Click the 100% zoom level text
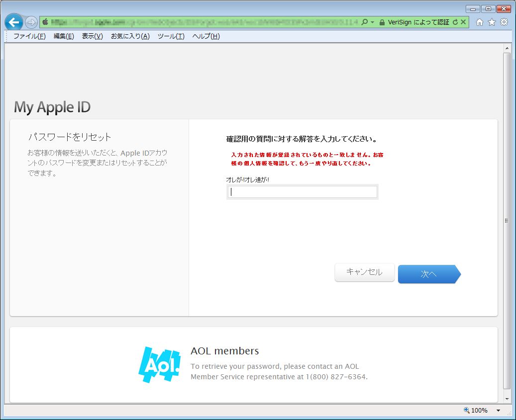This screenshot has width=516, height=420. coord(479,411)
